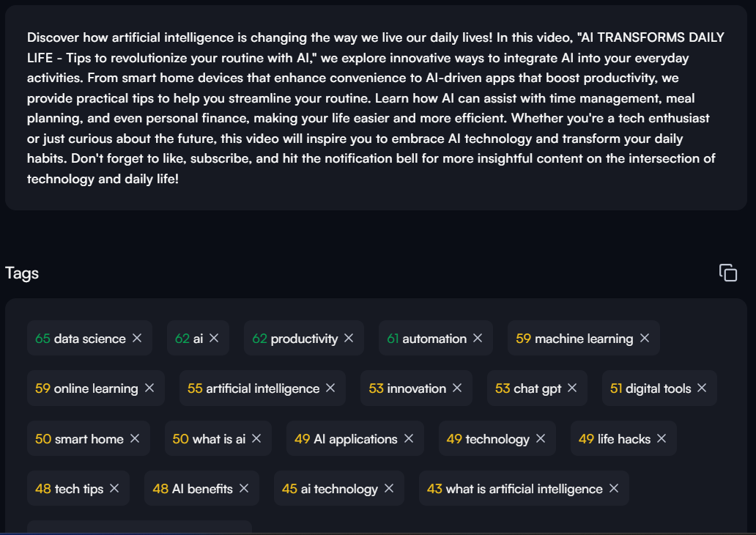Remove the AI benefits tag
This screenshot has height=535, width=756.
(244, 488)
